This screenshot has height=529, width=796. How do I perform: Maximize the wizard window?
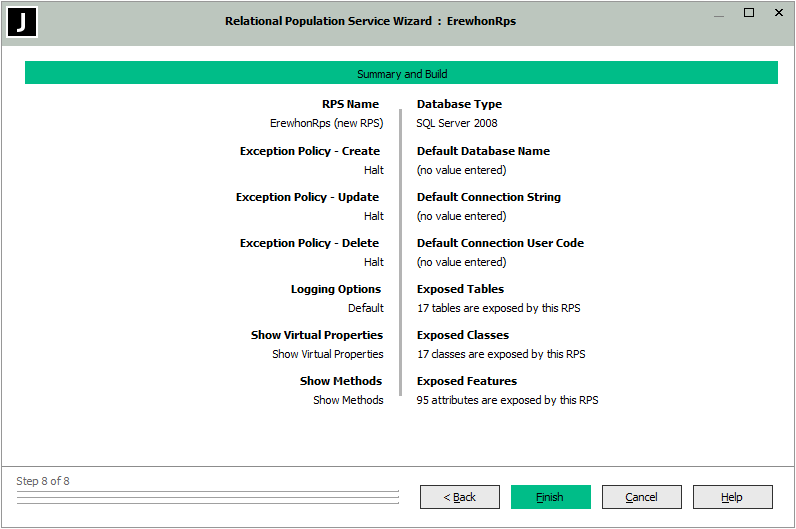tap(749, 14)
